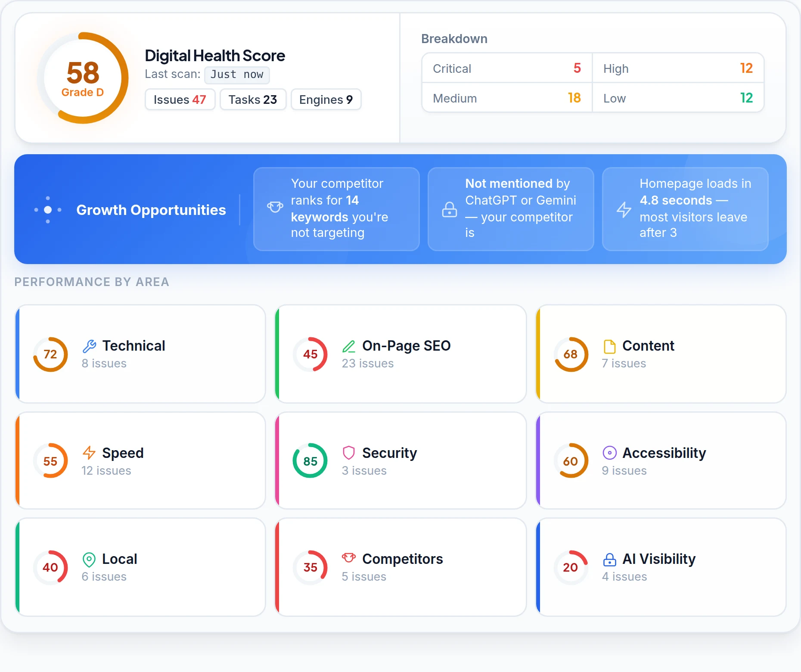Click the AI Visibility lock icon
This screenshot has height=672, width=801.
pyautogui.click(x=609, y=559)
